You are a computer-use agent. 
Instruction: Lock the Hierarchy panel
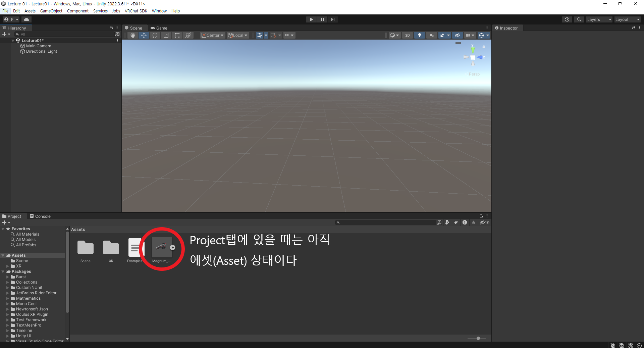click(x=111, y=28)
